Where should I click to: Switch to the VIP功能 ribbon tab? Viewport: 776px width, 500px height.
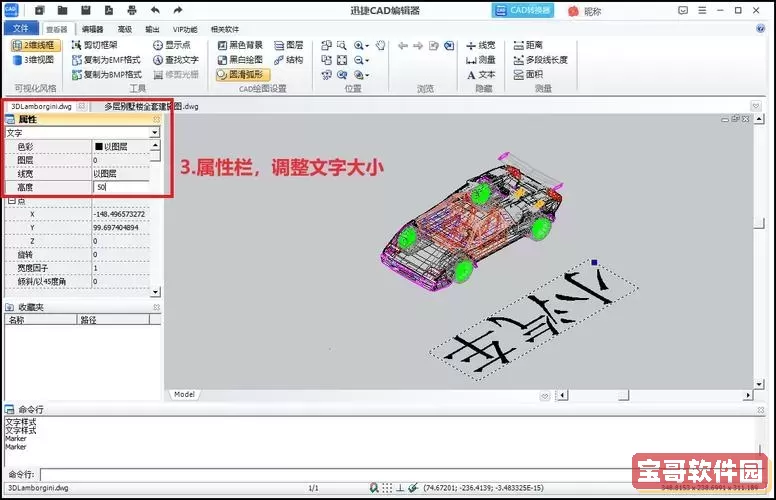[185, 29]
